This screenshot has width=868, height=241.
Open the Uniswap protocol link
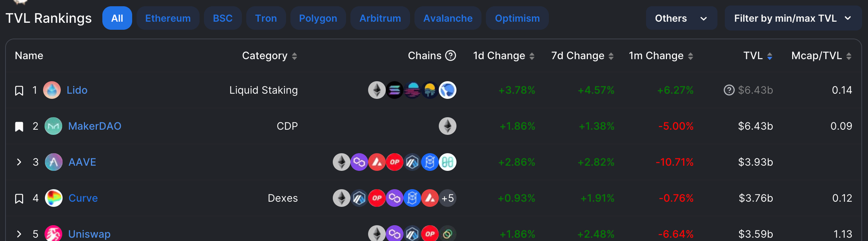[x=89, y=234]
